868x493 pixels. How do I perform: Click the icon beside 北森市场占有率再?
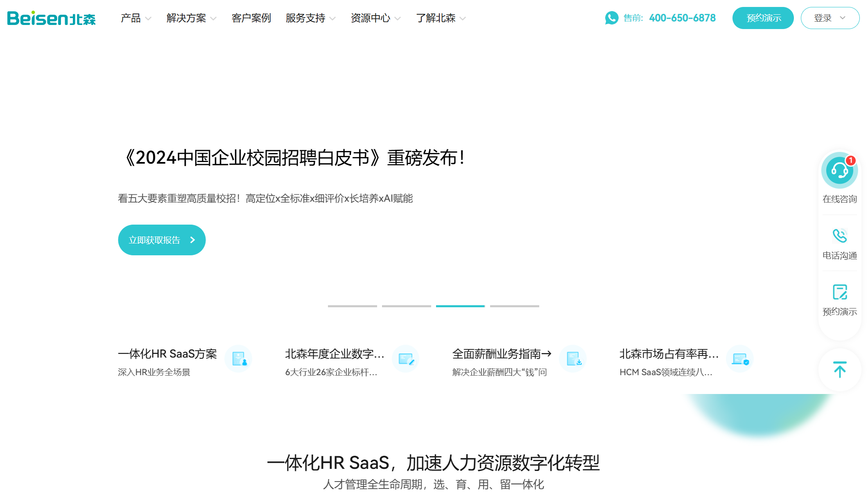point(740,359)
